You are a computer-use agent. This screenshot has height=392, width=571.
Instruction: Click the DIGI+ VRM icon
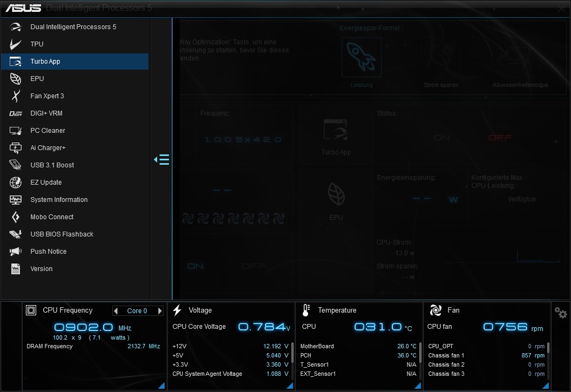pyautogui.click(x=16, y=113)
